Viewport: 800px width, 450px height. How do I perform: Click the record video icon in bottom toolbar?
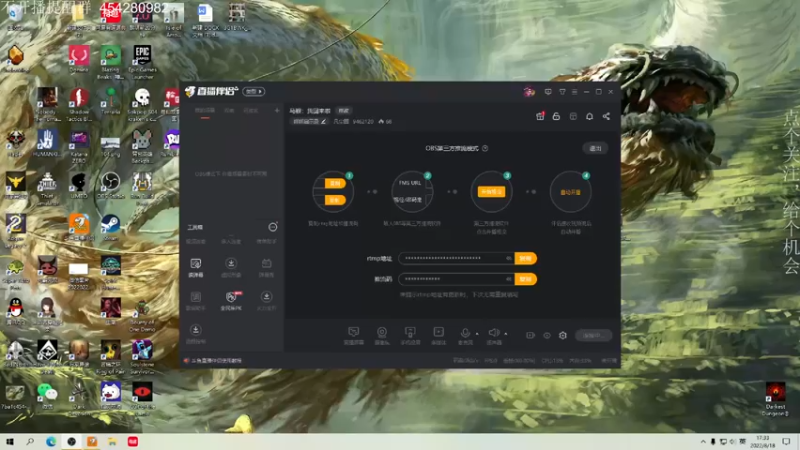pos(531,335)
